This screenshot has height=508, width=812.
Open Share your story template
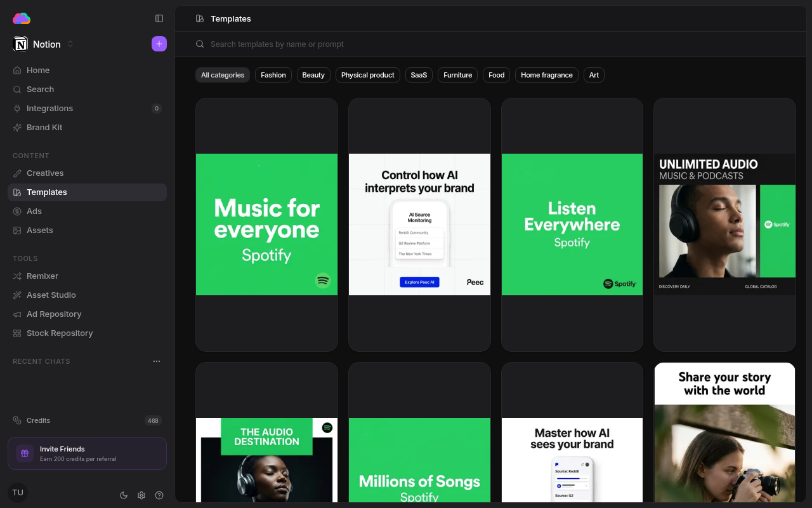pos(724,432)
